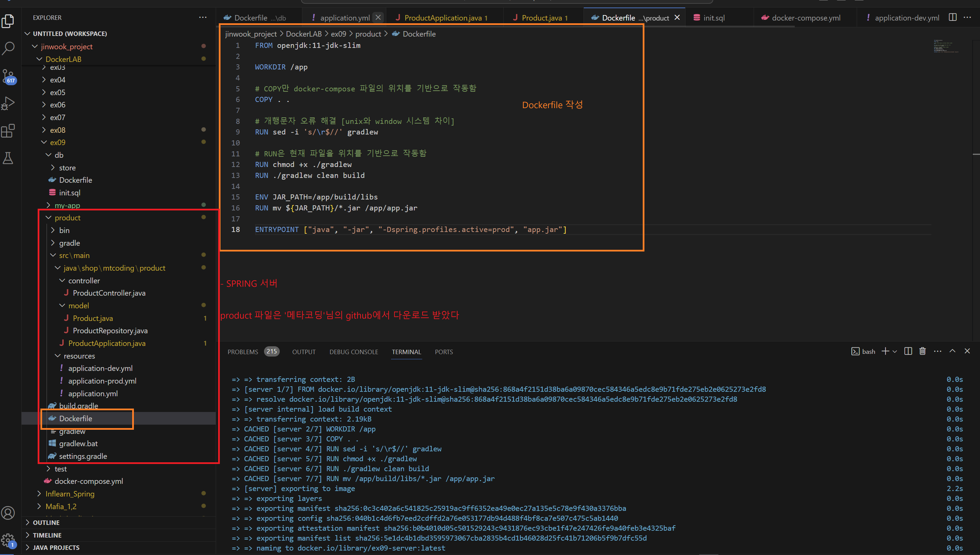The image size is (980, 555).
Task: Kill terminal with trash icon
Action: [922, 351]
